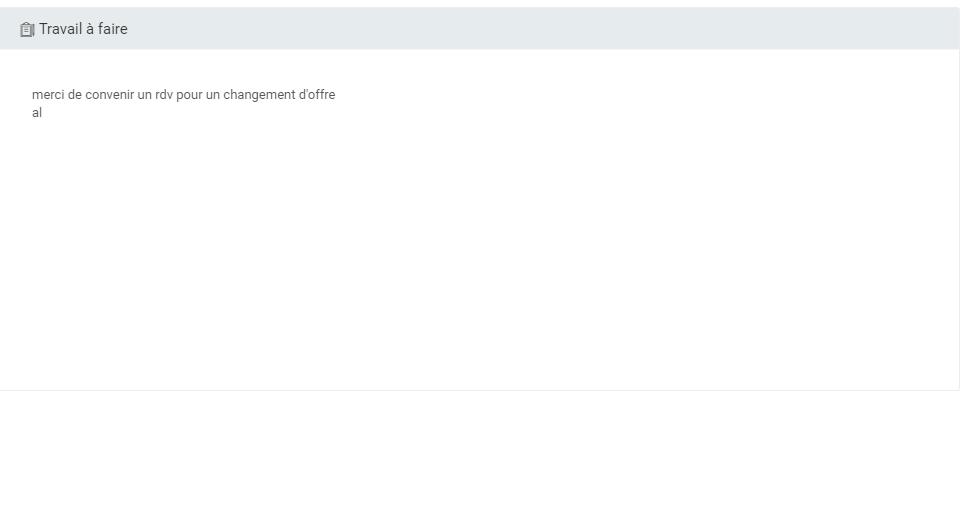
Task: Click the word 'Travail' in the header
Action: pos(59,29)
